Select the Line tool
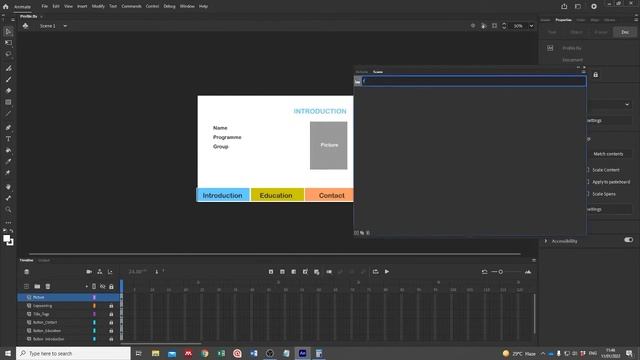The width and height of the screenshot is (640, 360). point(8,114)
